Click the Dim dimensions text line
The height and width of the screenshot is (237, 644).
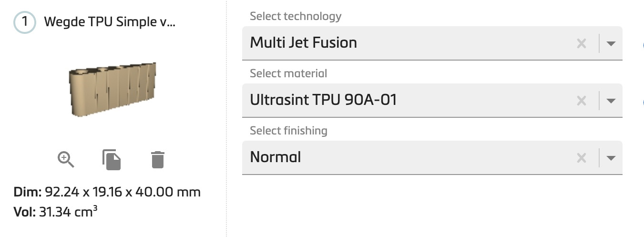(x=107, y=192)
